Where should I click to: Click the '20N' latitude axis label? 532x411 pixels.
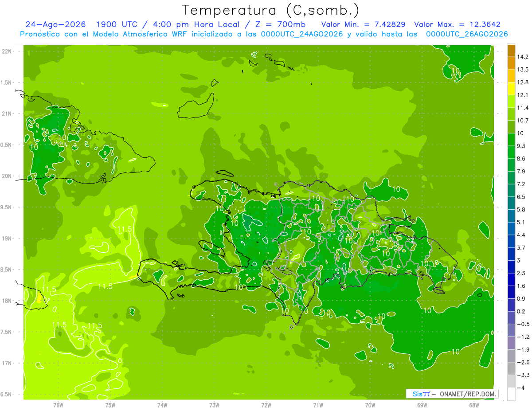6,176
